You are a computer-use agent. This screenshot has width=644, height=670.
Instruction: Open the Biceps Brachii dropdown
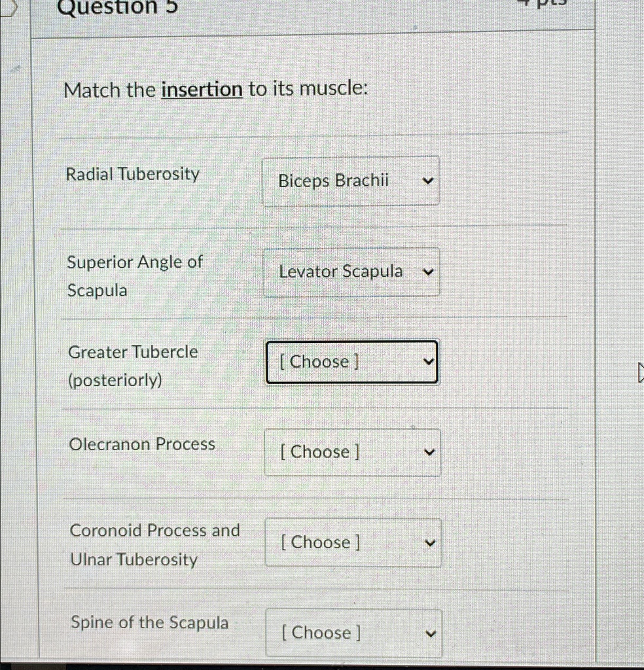(x=351, y=181)
